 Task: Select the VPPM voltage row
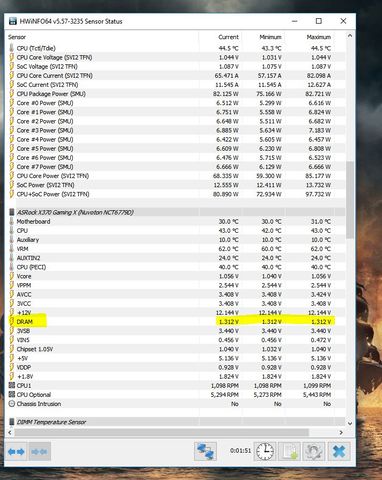[x=176, y=285]
